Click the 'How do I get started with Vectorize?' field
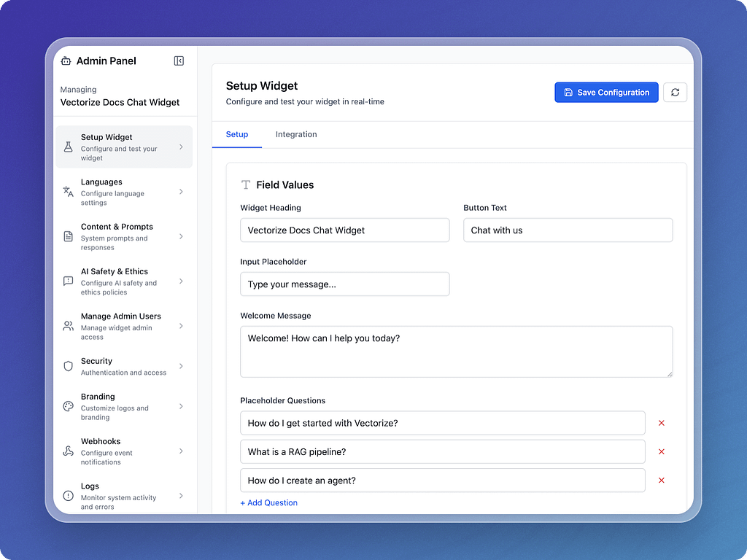The height and width of the screenshot is (560, 747). click(x=443, y=424)
